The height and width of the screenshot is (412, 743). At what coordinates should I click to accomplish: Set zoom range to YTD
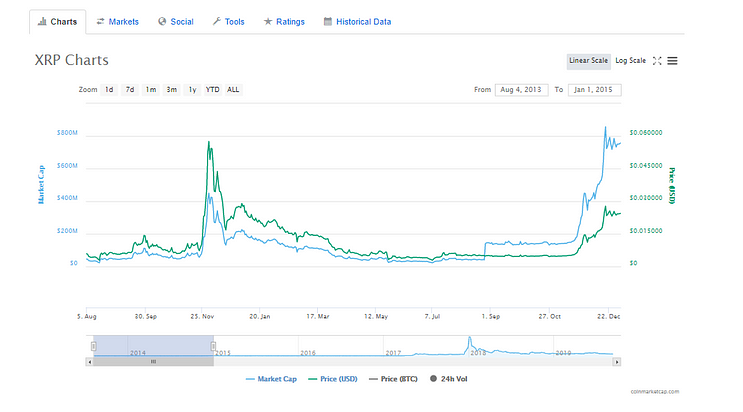[213, 90]
